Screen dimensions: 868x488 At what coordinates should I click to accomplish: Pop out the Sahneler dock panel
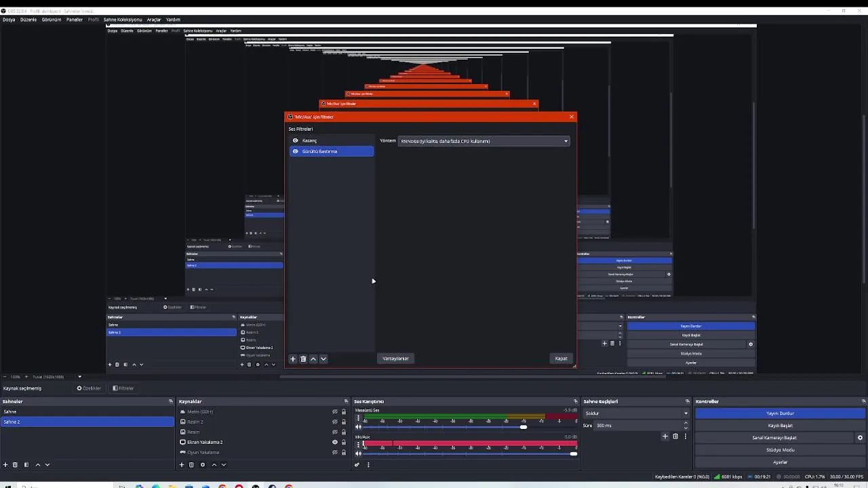pyautogui.click(x=171, y=401)
